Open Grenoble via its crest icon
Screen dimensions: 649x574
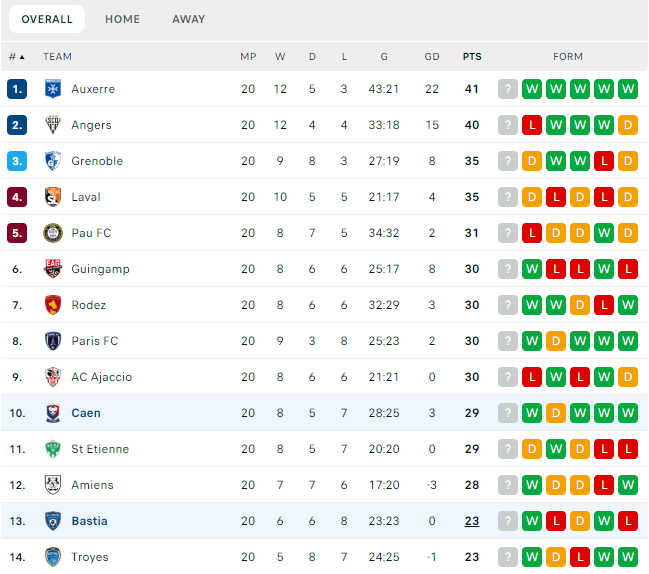[53, 161]
